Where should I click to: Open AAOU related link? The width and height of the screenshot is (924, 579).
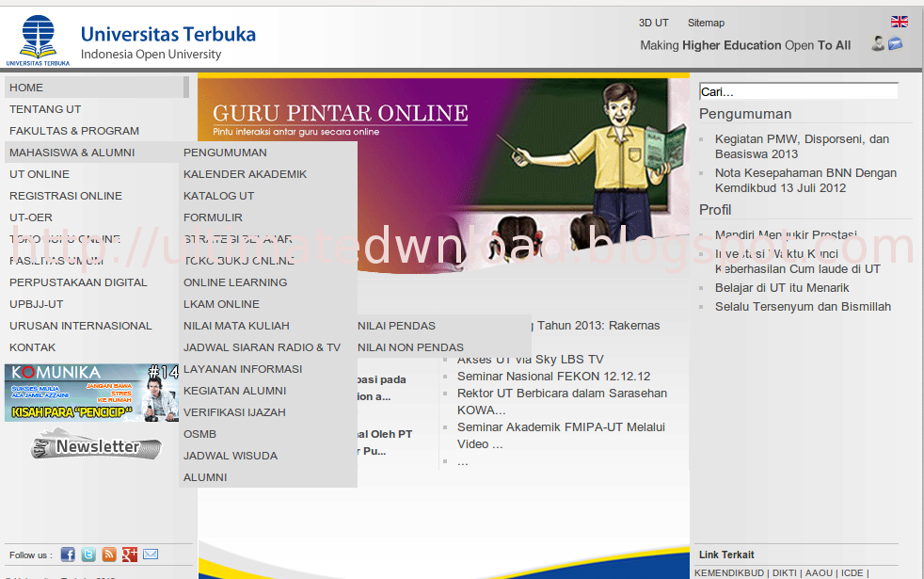click(x=820, y=573)
